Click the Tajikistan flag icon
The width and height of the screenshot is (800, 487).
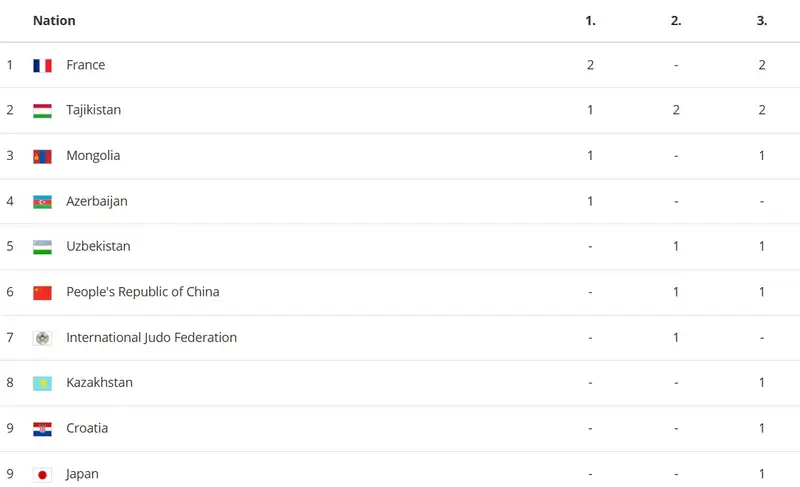click(42, 111)
